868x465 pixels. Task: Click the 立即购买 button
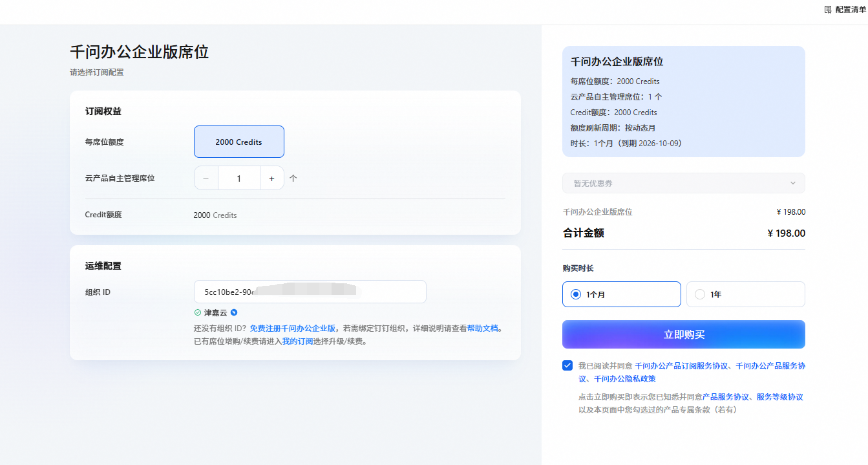tap(684, 334)
